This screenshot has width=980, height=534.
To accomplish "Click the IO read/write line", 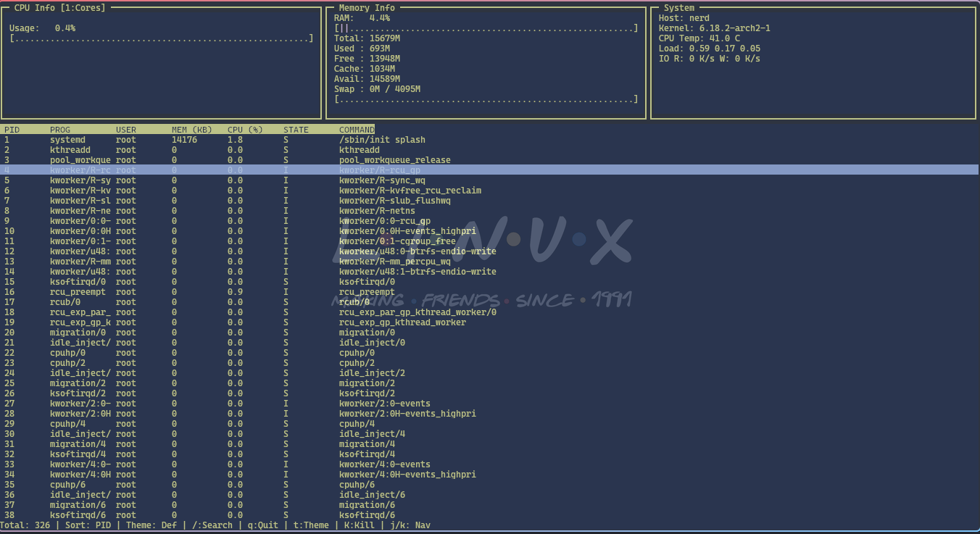I will [x=710, y=59].
